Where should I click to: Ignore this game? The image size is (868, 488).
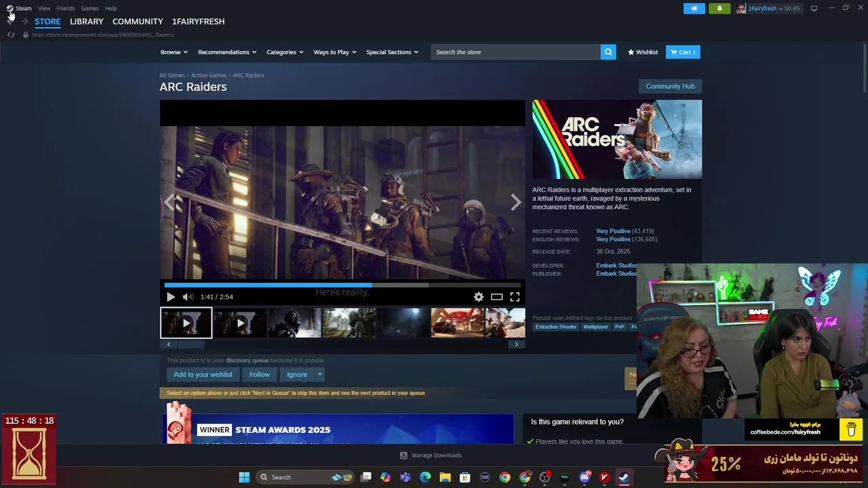click(x=297, y=374)
